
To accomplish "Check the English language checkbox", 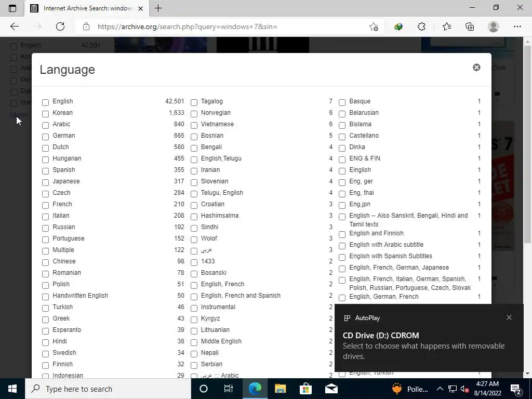I will tap(46, 102).
